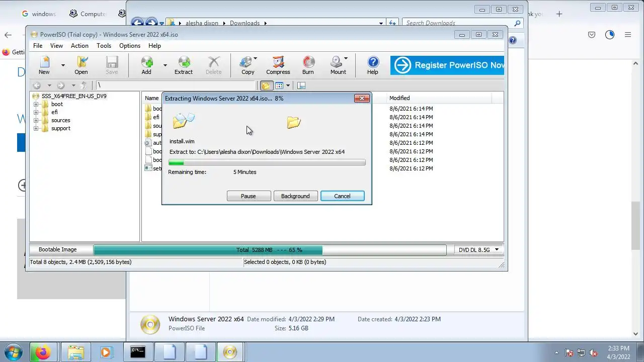The image size is (644, 362).
Task: Select SSS_X64FREE_EN-US_DV9 root node
Action: tap(74, 96)
